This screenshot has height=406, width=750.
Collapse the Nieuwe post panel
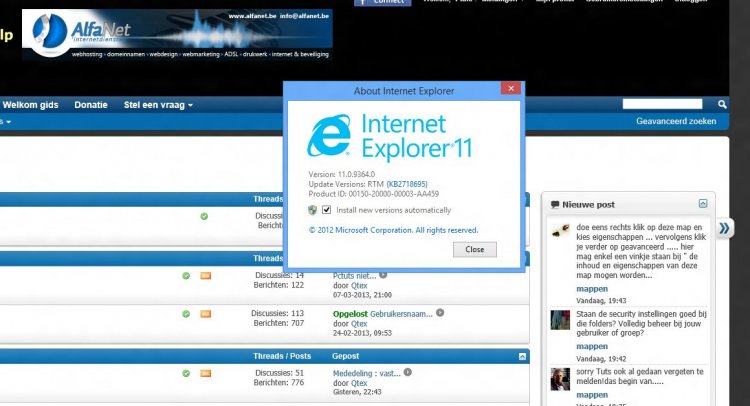pos(703,203)
